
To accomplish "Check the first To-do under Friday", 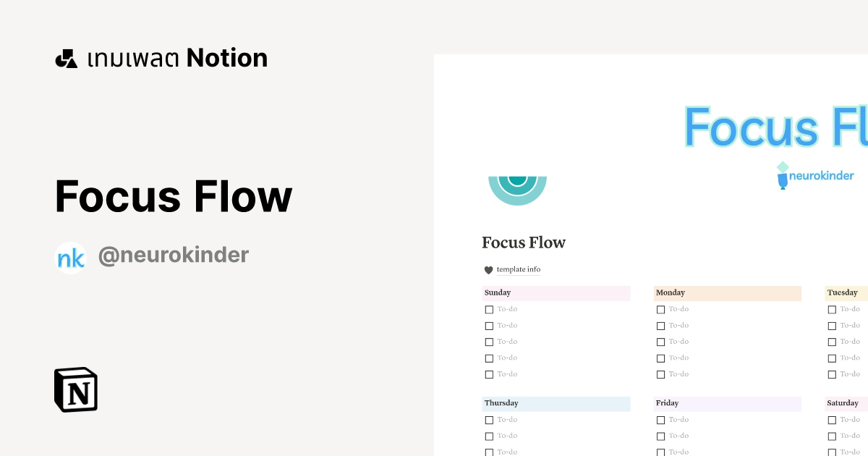I will [660, 420].
